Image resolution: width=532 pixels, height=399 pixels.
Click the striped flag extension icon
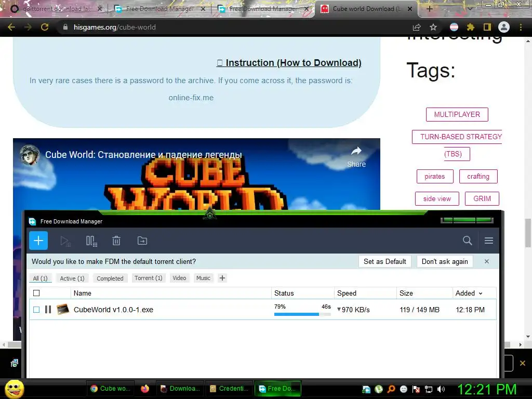(454, 27)
